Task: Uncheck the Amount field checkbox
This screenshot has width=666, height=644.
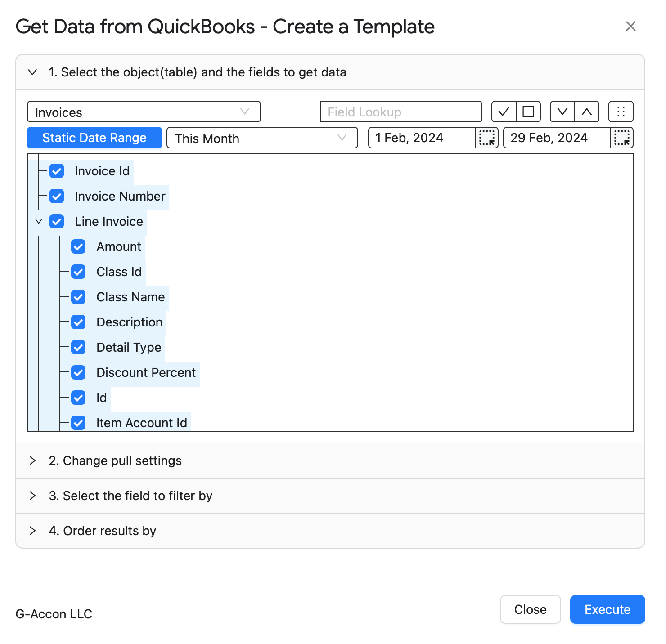Action: (x=78, y=246)
